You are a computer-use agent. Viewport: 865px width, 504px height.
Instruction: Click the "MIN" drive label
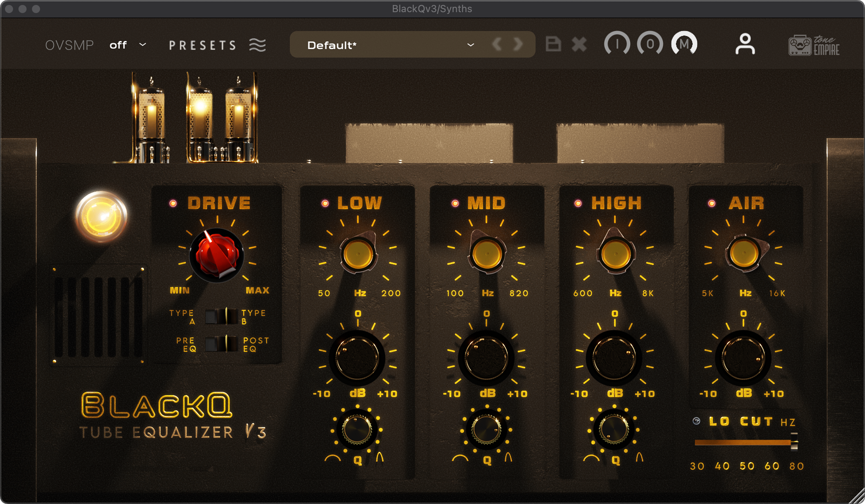(x=180, y=290)
